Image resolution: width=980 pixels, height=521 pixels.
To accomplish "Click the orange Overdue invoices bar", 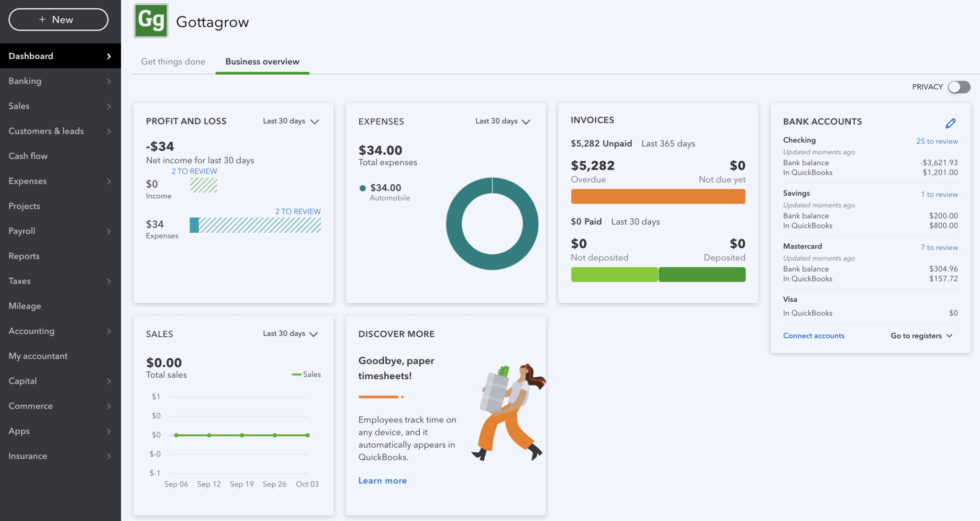I will [x=658, y=196].
